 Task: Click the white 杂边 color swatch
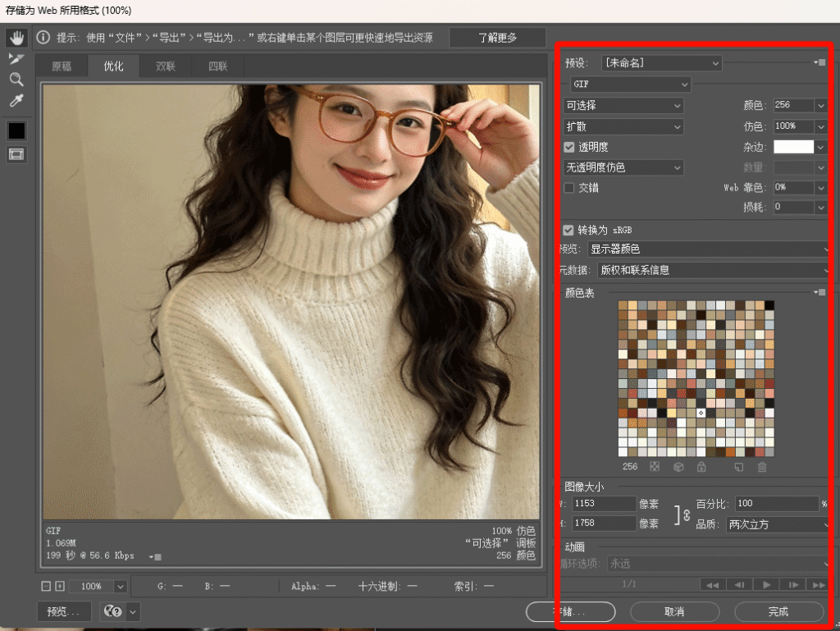click(794, 147)
